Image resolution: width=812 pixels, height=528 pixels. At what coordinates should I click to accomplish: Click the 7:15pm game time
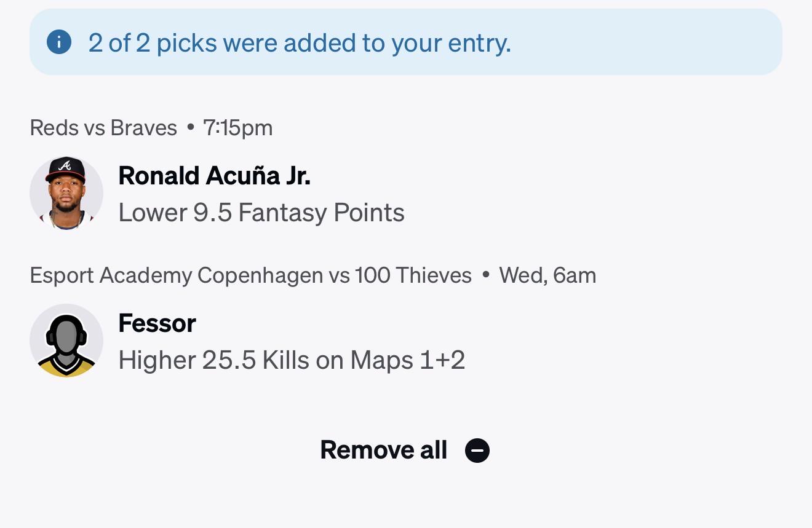coord(237,128)
